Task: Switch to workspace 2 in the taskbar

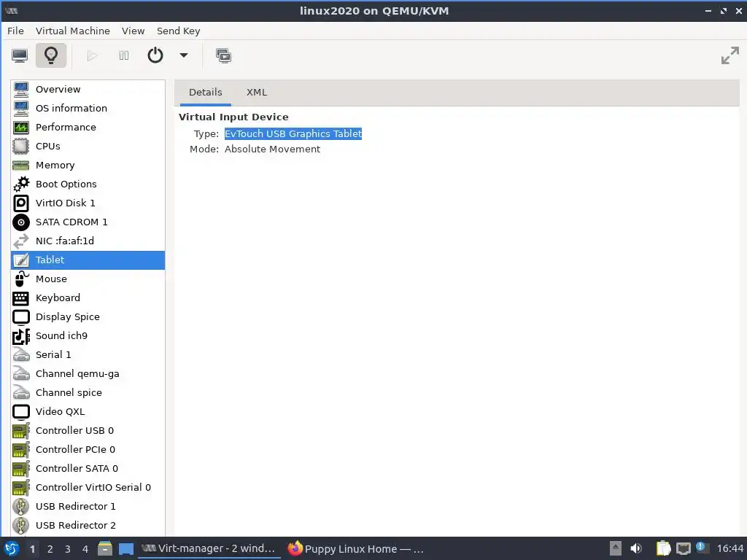Action: coord(50,549)
